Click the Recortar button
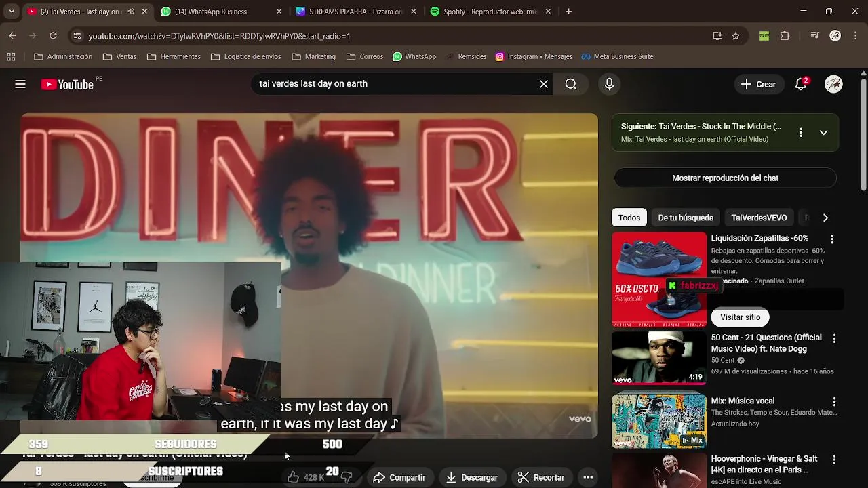Image resolution: width=868 pixels, height=488 pixels. (x=541, y=477)
